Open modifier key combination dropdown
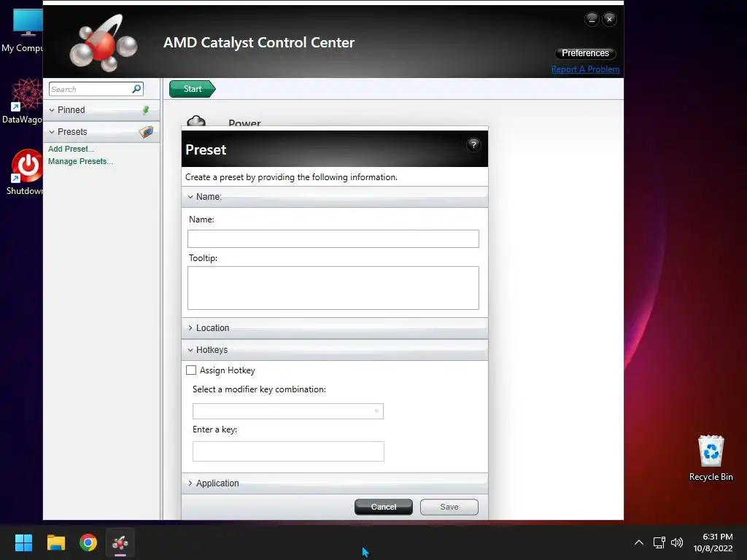 (x=287, y=411)
